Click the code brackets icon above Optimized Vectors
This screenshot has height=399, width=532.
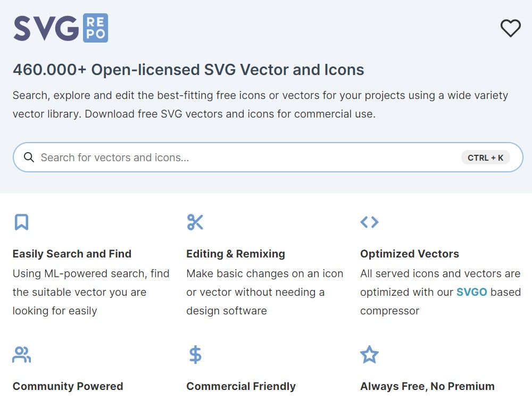coord(370,222)
